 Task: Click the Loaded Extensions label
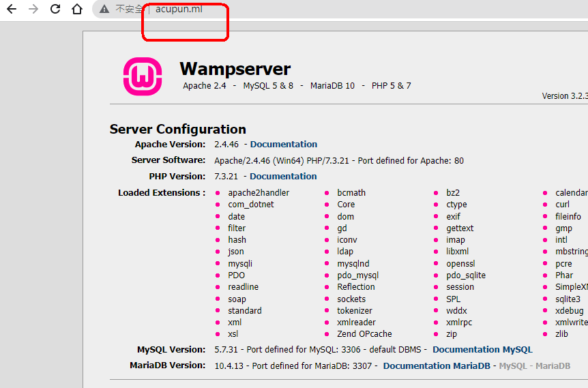162,193
